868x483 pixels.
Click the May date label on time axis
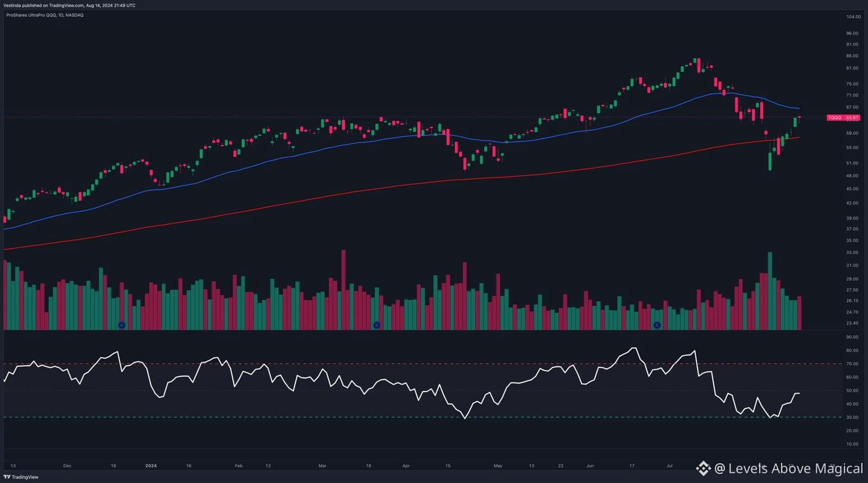coord(498,466)
